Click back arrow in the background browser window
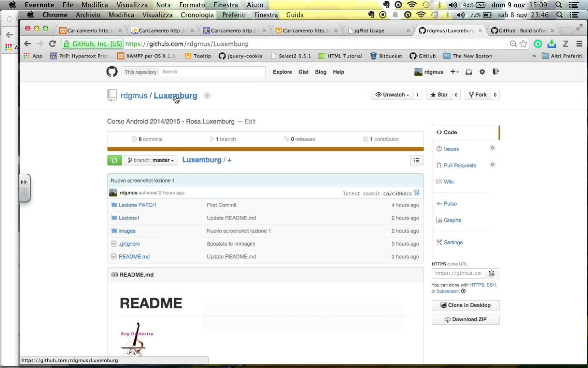 9,34
